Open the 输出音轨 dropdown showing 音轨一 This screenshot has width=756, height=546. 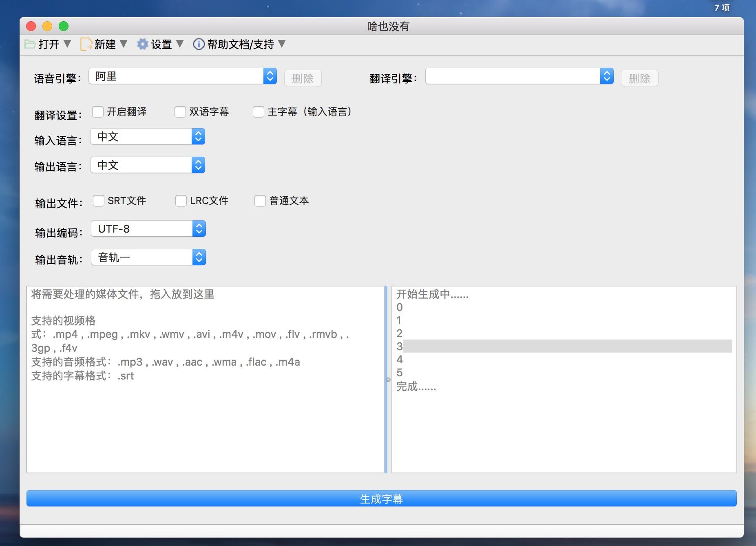tap(148, 257)
